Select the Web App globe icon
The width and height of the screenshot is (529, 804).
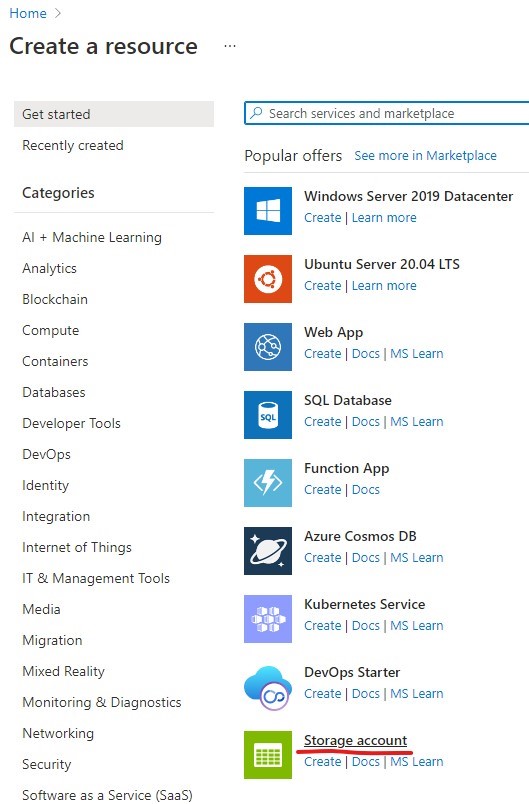268,347
